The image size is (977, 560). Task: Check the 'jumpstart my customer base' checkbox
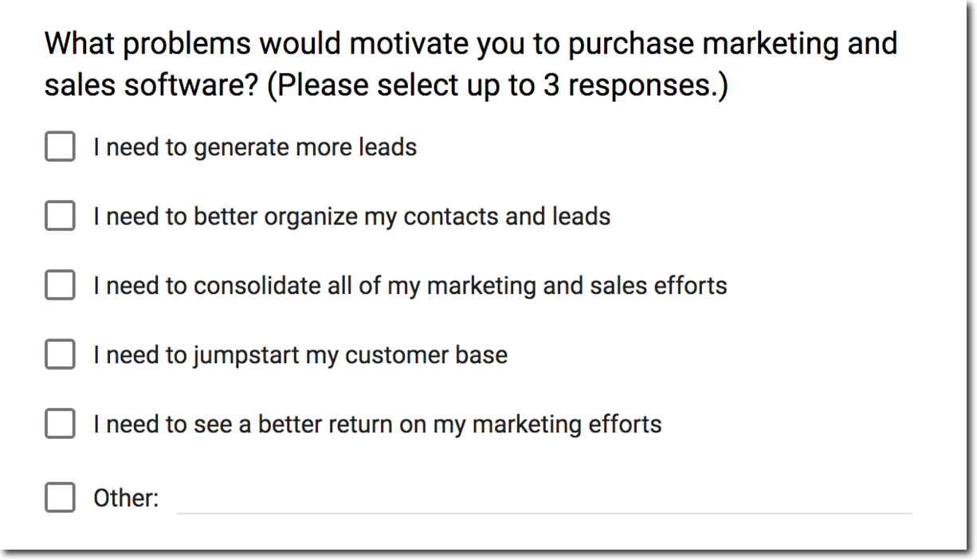pyautogui.click(x=59, y=354)
